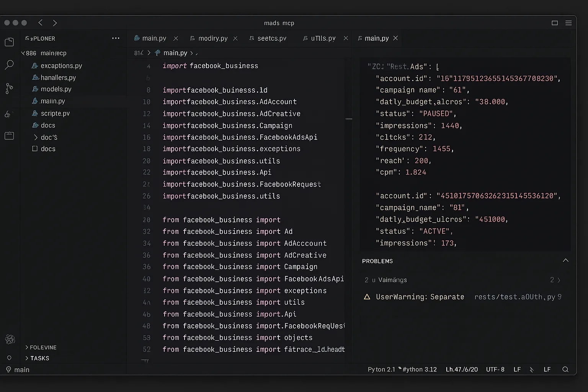Click the rightmost LF indicator in status bar

(547, 369)
